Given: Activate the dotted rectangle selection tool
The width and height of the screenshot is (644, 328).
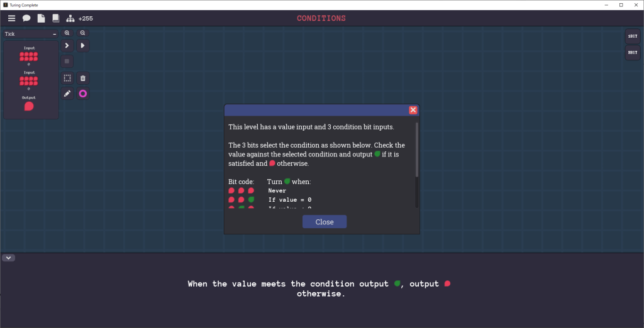Looking at the screenshot, I should [67, 78].
